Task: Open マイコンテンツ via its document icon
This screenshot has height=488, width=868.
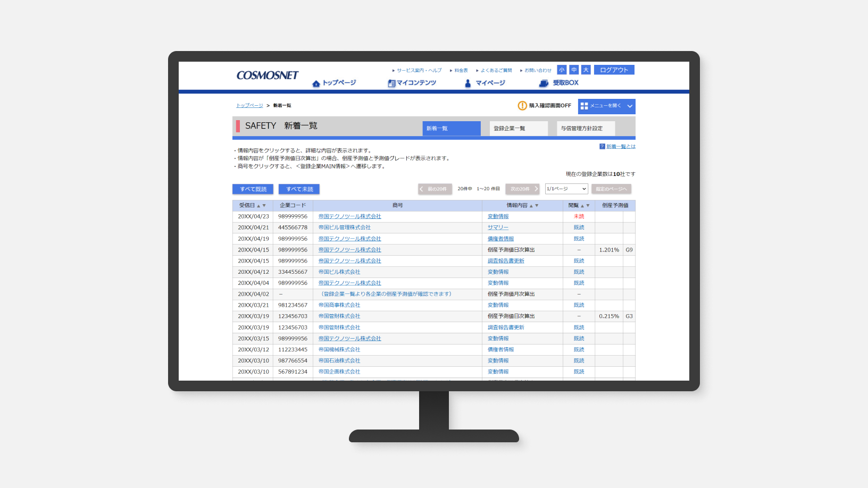Action: pyautogui.click(x=391, y=83)
